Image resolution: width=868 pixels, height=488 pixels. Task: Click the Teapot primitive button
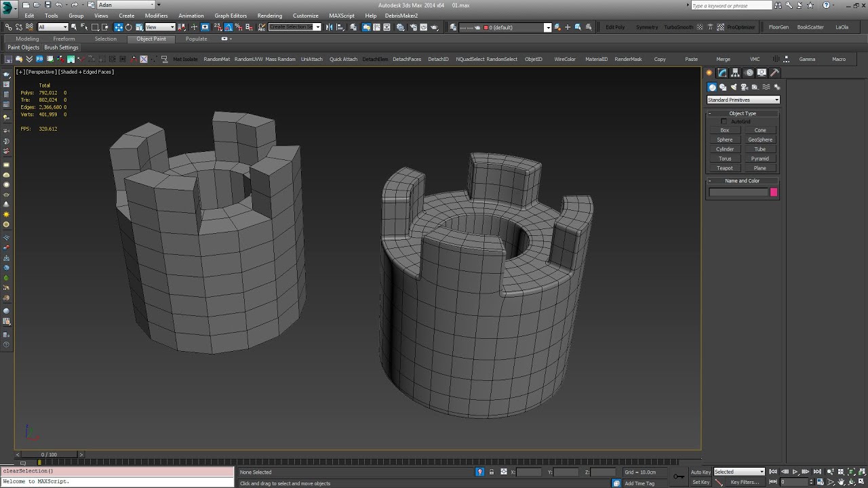[x=725, y=168]
